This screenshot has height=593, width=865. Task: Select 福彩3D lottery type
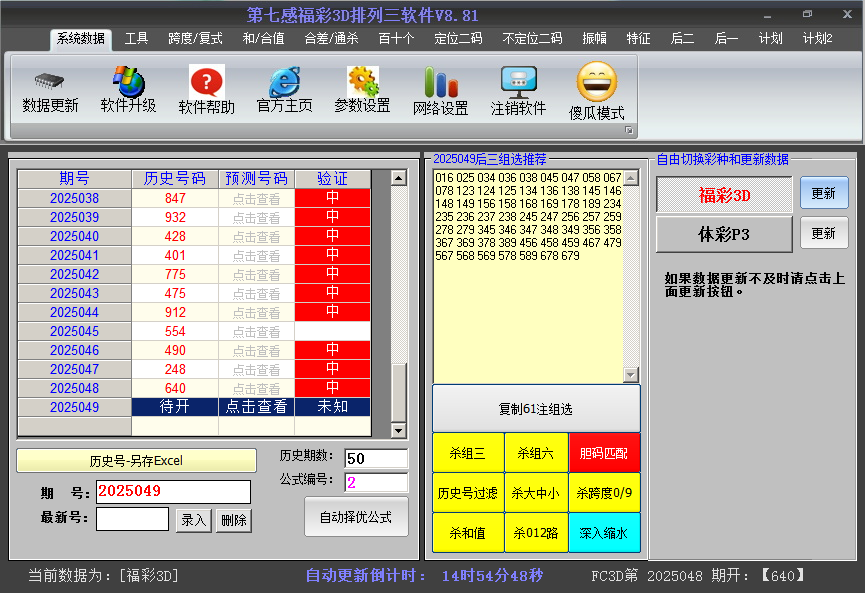724,195
